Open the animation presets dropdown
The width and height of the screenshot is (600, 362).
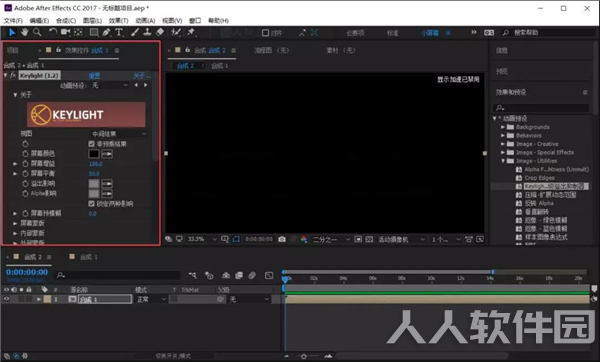[x=109, y=85]
